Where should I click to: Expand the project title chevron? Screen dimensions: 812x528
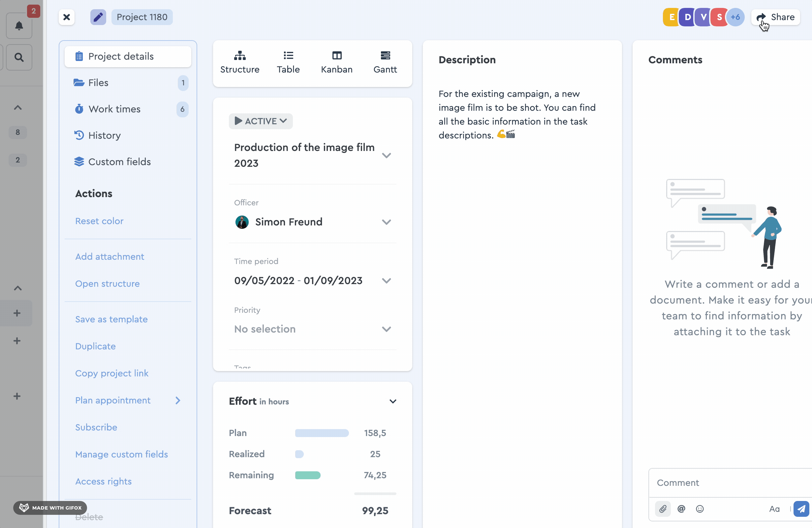[386, 156]
